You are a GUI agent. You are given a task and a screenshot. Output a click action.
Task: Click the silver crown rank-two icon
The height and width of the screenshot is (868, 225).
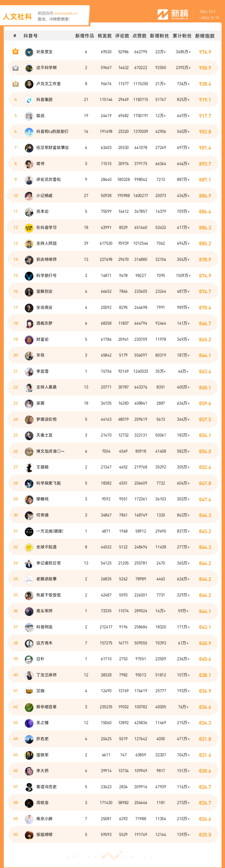point(15,68)
